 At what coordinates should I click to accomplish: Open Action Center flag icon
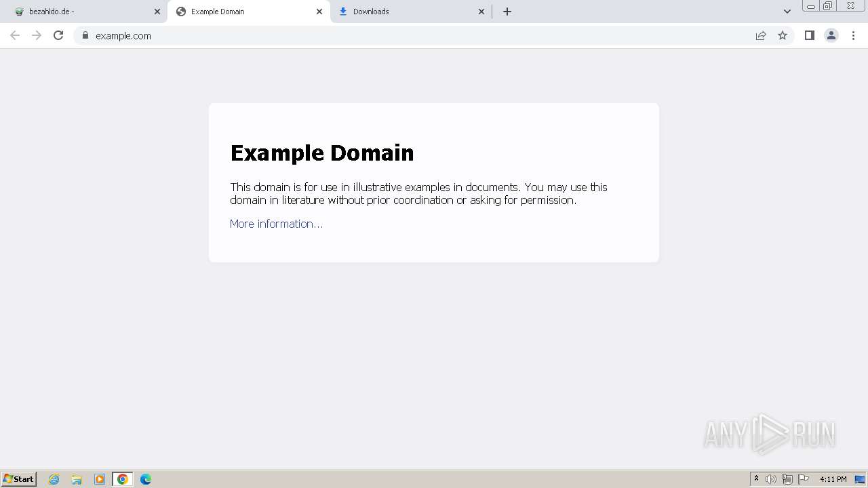pos(804,479)
